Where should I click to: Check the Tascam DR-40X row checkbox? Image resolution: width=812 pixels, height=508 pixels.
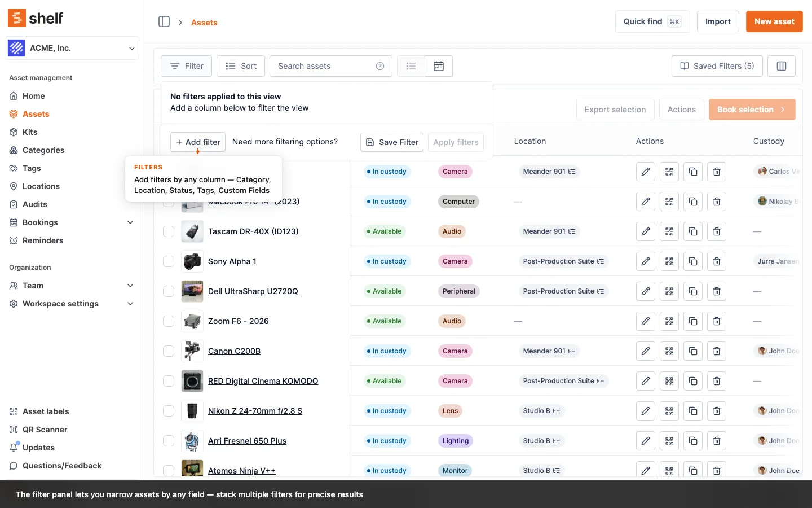(169, 231)
